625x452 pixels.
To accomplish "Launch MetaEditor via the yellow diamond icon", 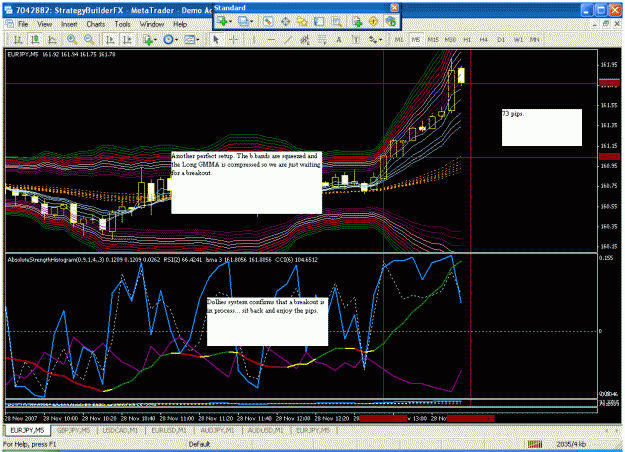I will pyautogui.click(x=373, y=22).
